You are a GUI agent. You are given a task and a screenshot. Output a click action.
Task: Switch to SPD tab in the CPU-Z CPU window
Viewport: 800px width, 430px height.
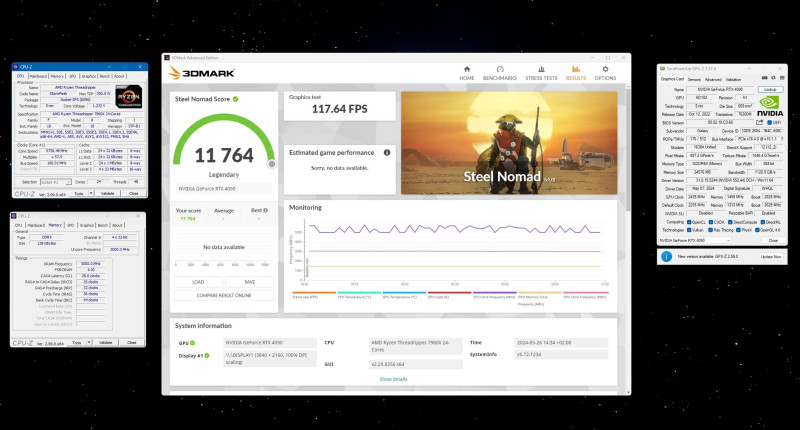(x=72, y=76)
